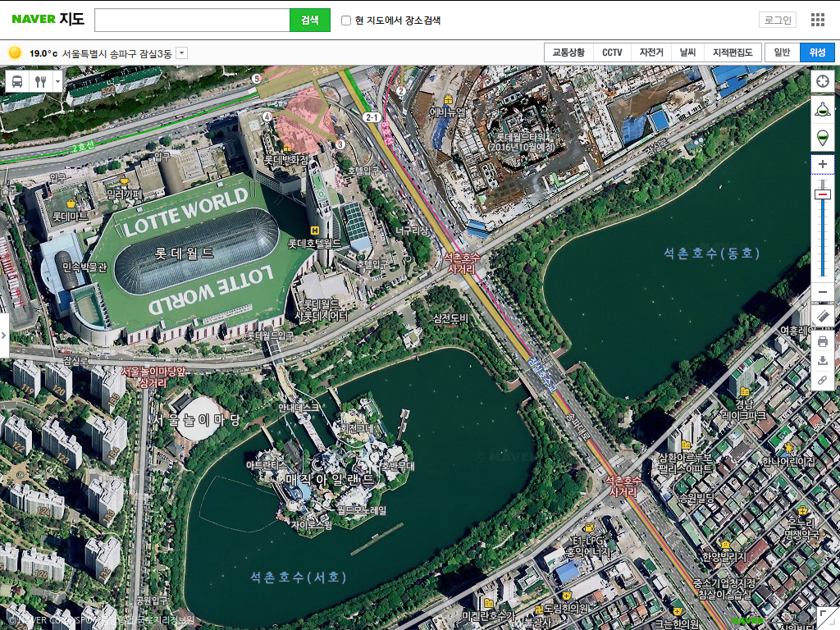
Task: Click the 한양빌리지 label
Action: (x=724, y=557)
